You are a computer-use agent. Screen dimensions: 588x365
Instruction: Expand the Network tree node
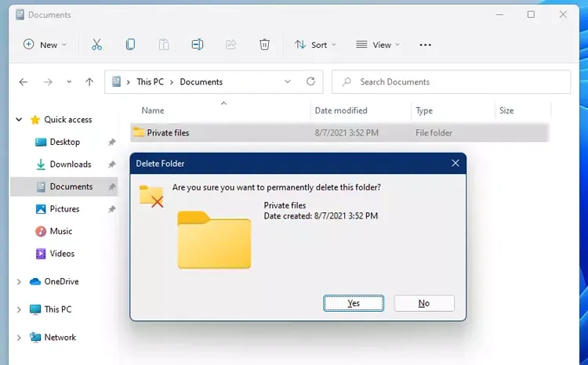(x=19, y=338)
